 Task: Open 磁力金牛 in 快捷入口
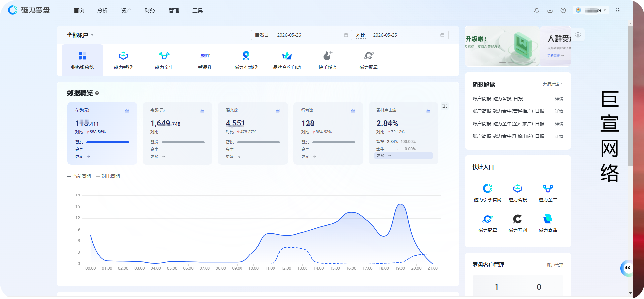click(548, 193)
